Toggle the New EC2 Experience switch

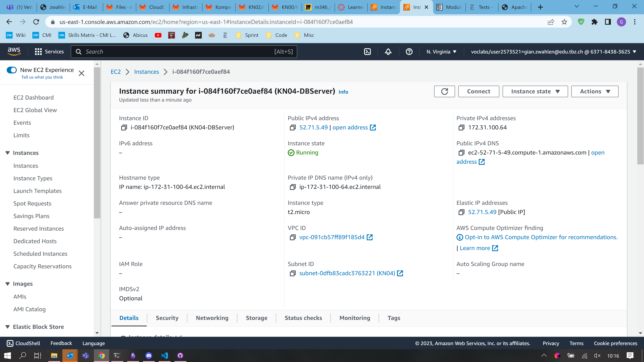click(12, 70)
